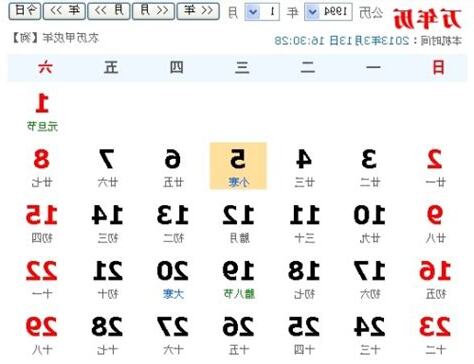Select day 11 with lunar 三十

304,223
